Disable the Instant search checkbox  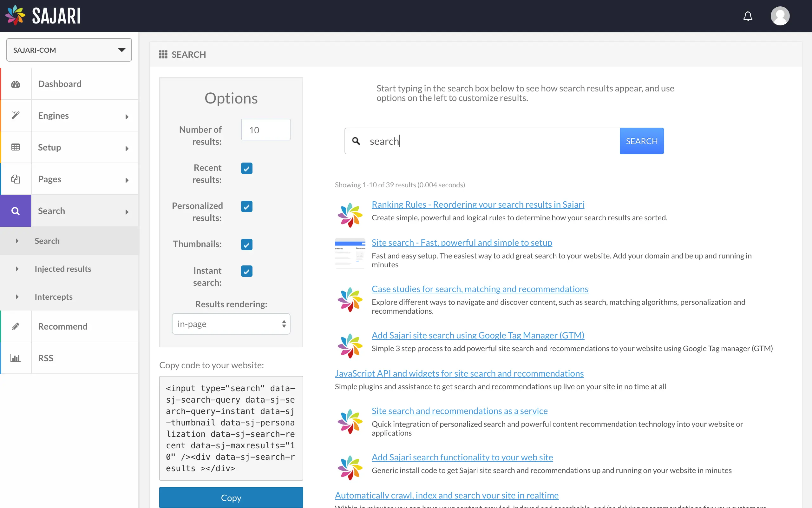point(247,271)
